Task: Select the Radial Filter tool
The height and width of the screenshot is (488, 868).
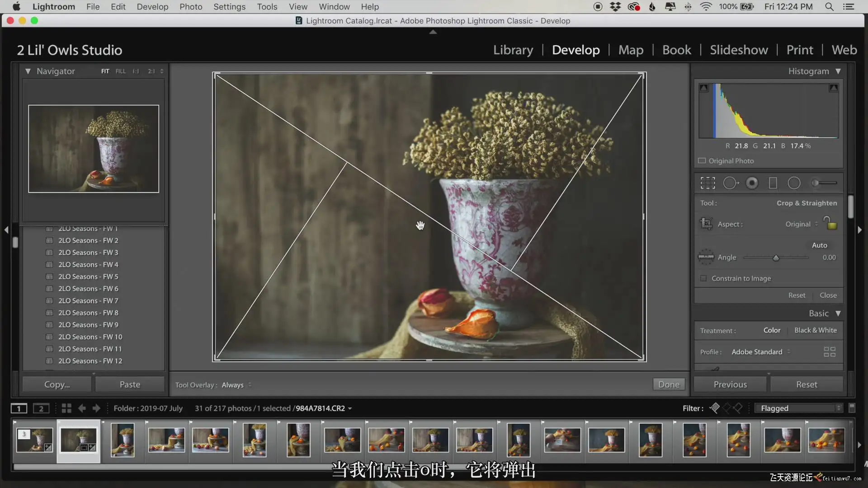Action: click(794, 183)
